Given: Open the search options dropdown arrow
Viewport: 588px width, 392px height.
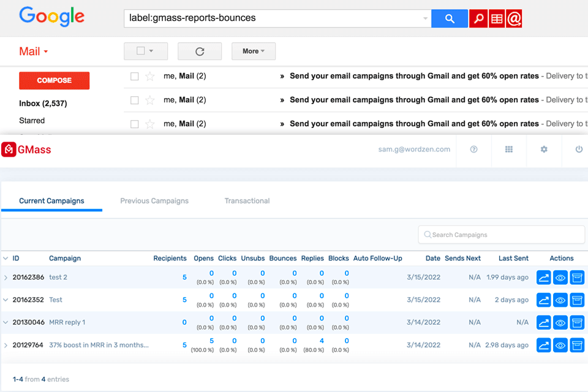Looking at the screenshot, I should pos(425,18).
